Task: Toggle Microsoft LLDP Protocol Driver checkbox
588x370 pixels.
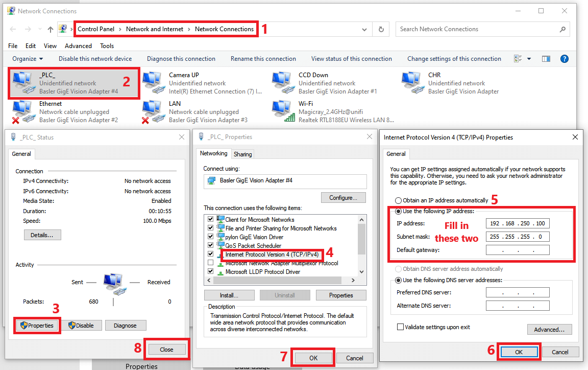Action: point(210,271)
